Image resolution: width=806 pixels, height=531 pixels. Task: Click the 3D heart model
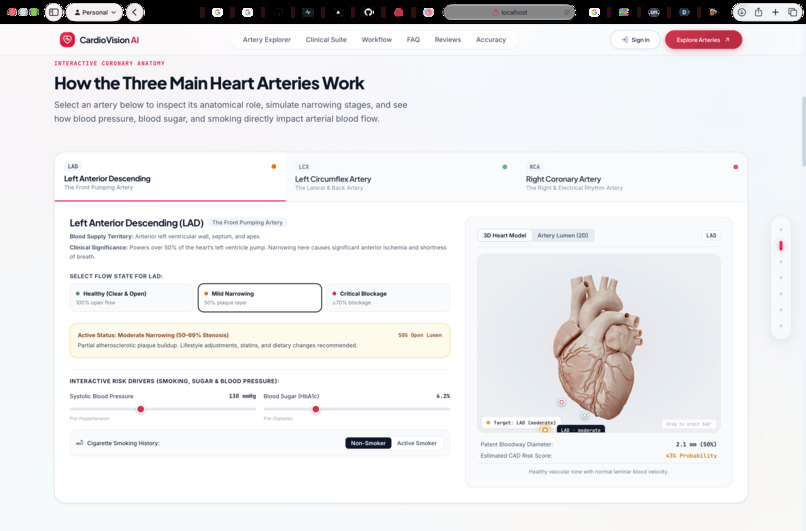[598, 345]
